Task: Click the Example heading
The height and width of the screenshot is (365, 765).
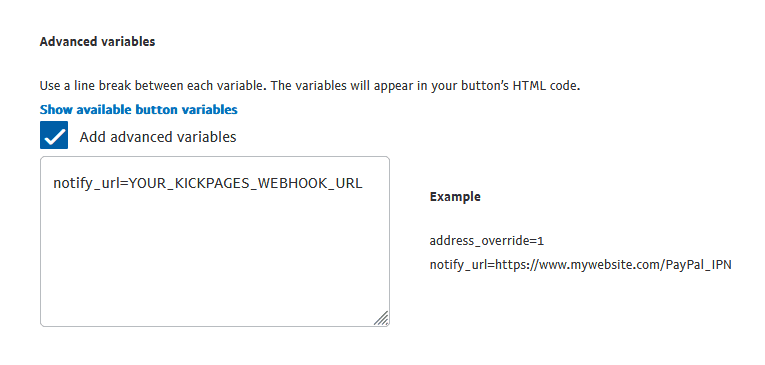Action: point(455,197)
